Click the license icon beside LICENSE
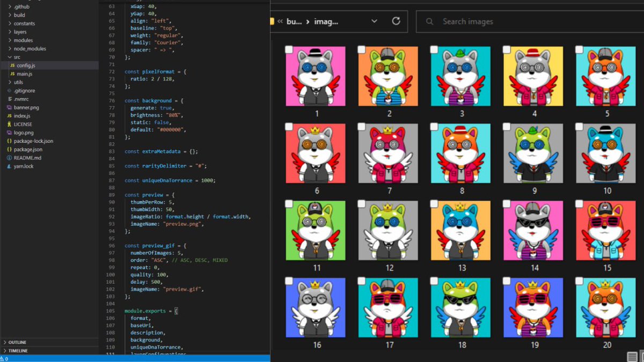Image resolution: width=644 pixels, height=362 pixels. pyautogui.click(x=9, y=124)
